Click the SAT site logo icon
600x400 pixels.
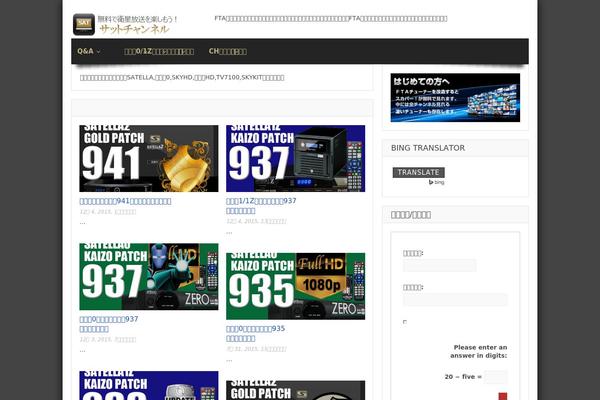click(84, 24)
